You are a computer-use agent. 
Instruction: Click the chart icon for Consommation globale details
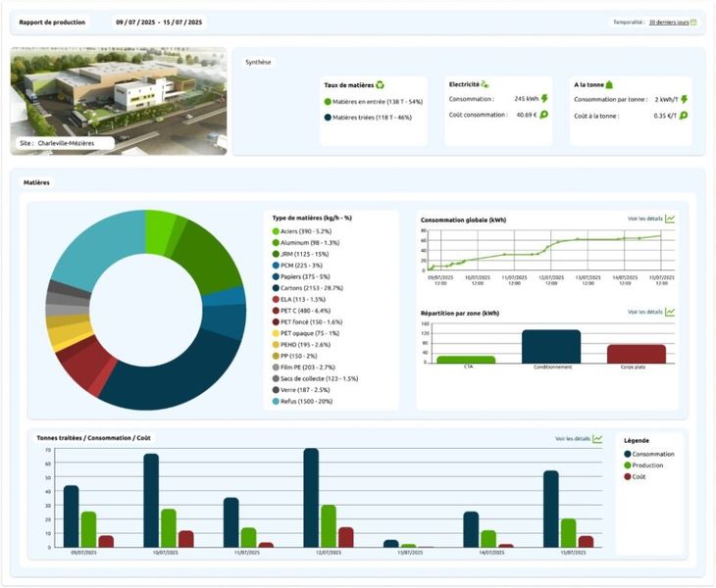670,219
